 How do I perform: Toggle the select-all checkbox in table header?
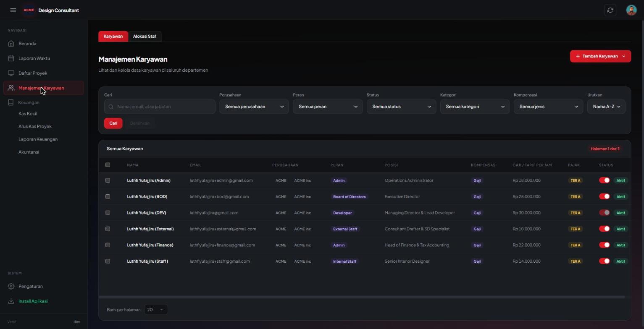(108, 165)
